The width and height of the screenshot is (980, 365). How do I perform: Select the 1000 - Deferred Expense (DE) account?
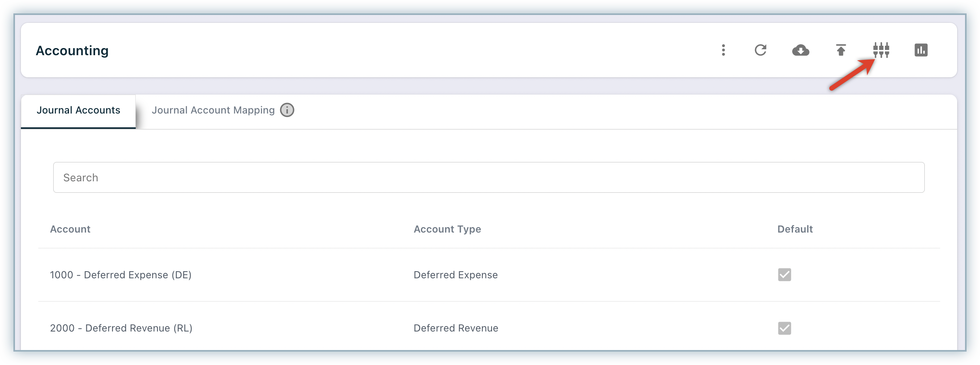click(121, 275)
